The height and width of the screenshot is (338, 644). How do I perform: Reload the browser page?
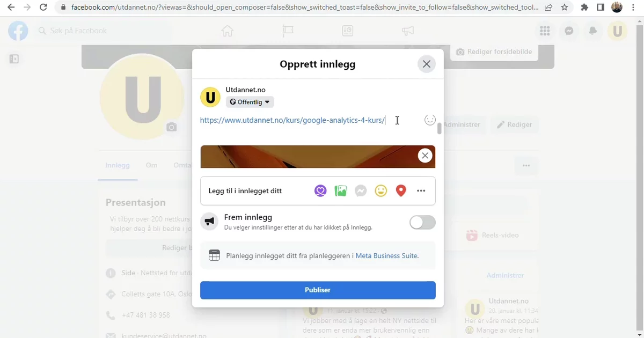pos(43,8)
